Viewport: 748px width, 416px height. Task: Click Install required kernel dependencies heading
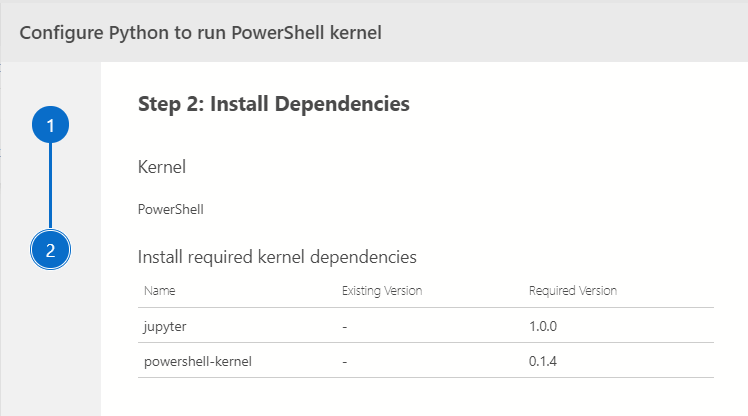point(277,257)
